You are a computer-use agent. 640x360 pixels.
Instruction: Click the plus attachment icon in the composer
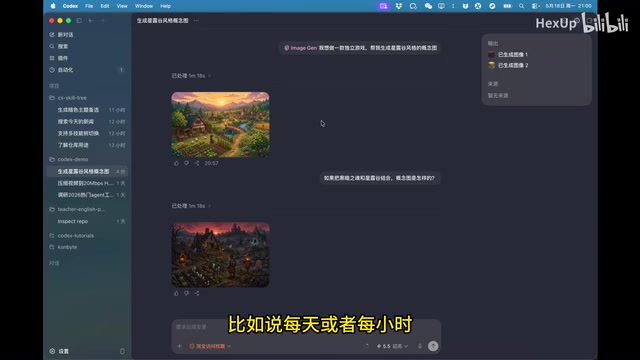(x=179, y=346)
